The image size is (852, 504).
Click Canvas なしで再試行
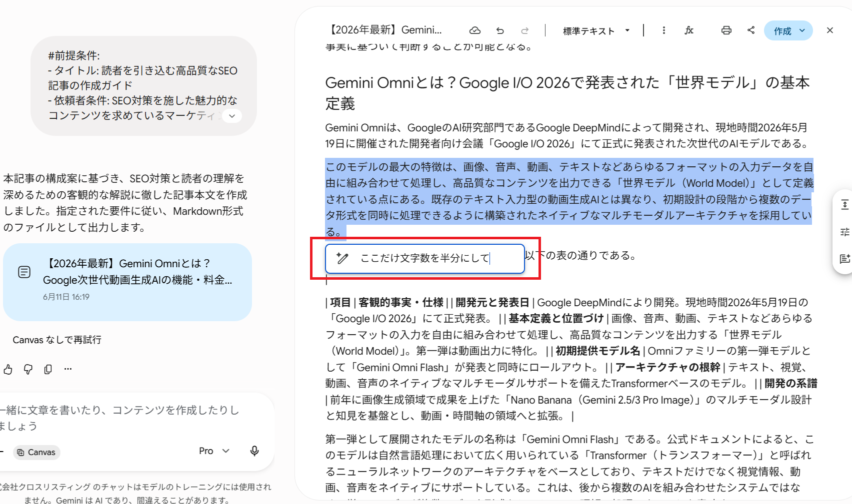(x=57, y=340)
